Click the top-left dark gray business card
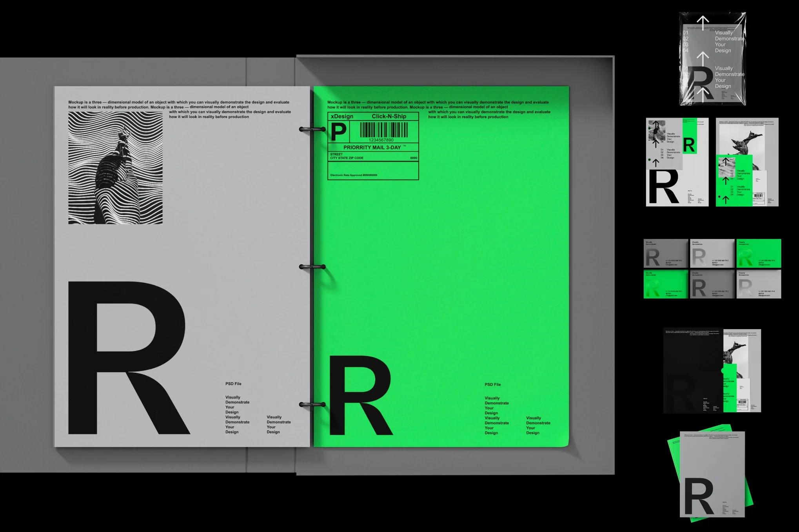Image resolution: width=799 pixels, height=532 pixels. (x=666, y=253)
